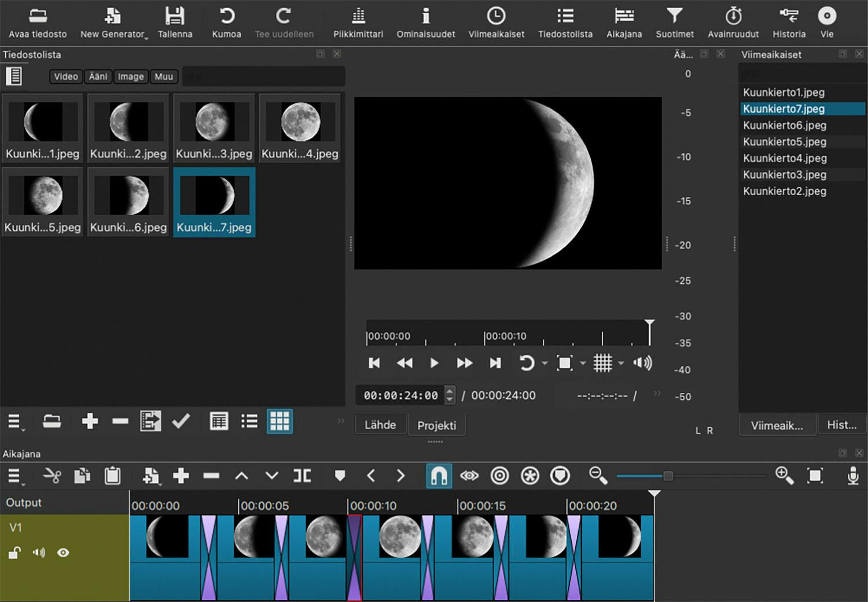Adjust the timeline zoom slider

click(x=668, y=476)
